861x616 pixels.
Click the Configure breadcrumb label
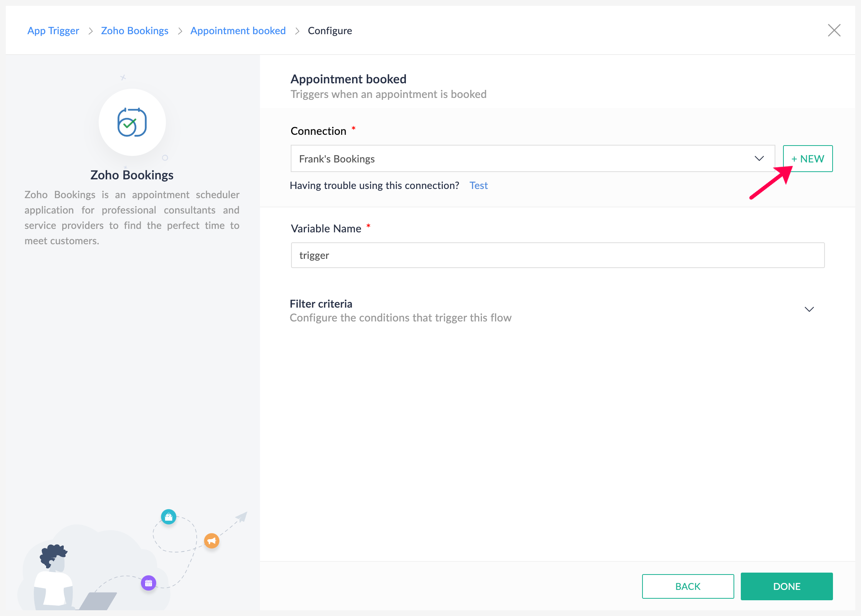[x=329, y=31]
